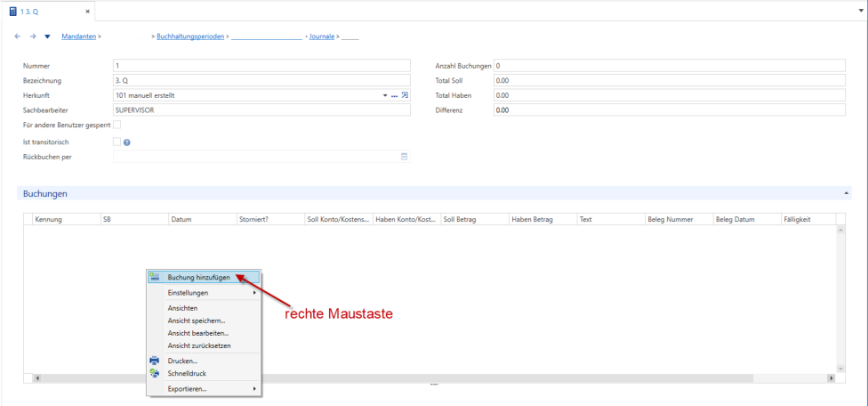This screenshot has width=868, height=406.
Task: Open the Mandanten breadcrumb link
Action: point(78,37)
